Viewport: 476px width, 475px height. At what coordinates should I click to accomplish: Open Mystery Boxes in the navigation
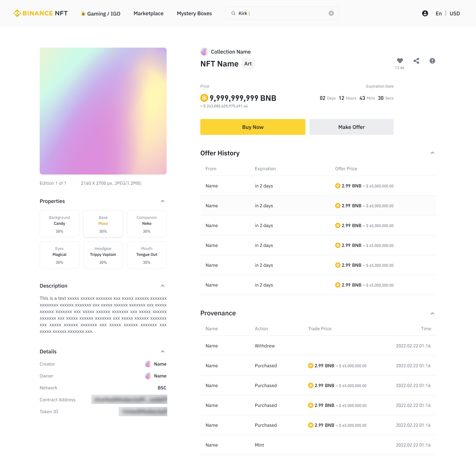coord(194,14)
